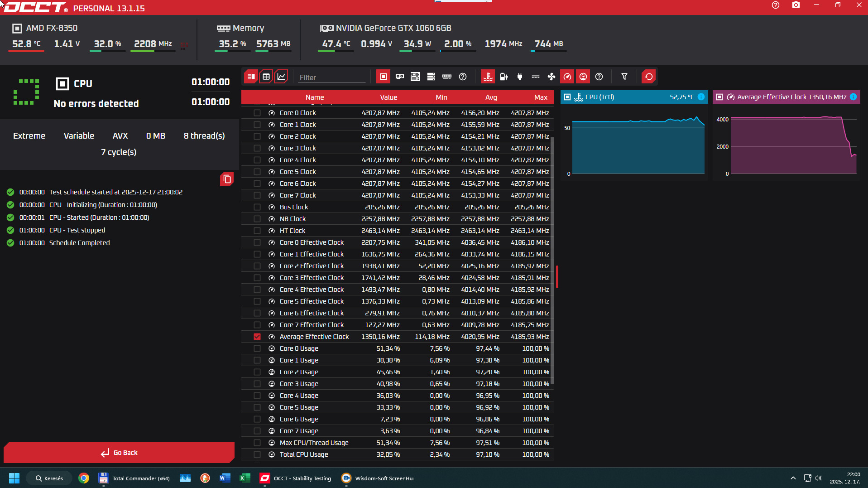The image size is (868, 488).
Task: Show hidden icons in the system tray
Action: (x=793, y=478)
